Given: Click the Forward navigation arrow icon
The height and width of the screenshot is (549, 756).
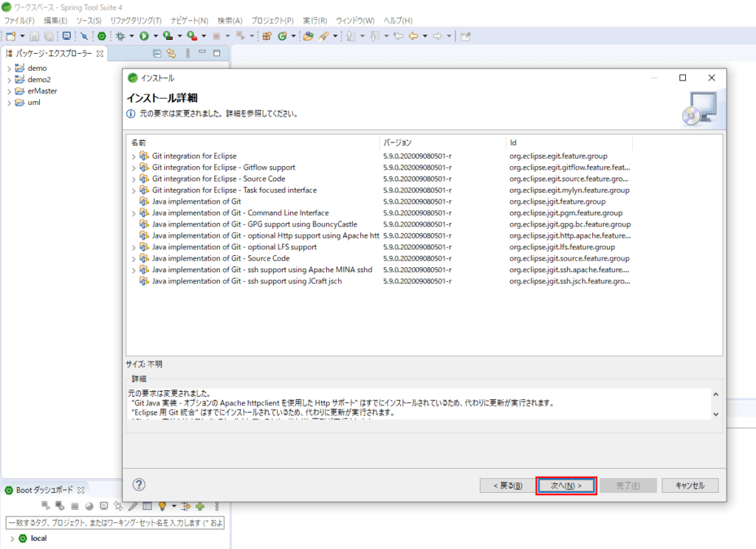Looking at the screenshot, I should 438,35.
